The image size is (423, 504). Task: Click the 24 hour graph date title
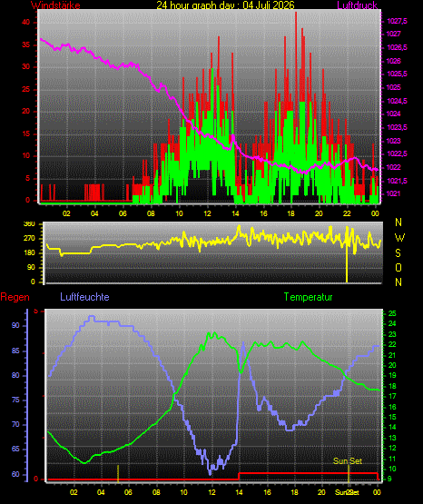coord(225,5)
